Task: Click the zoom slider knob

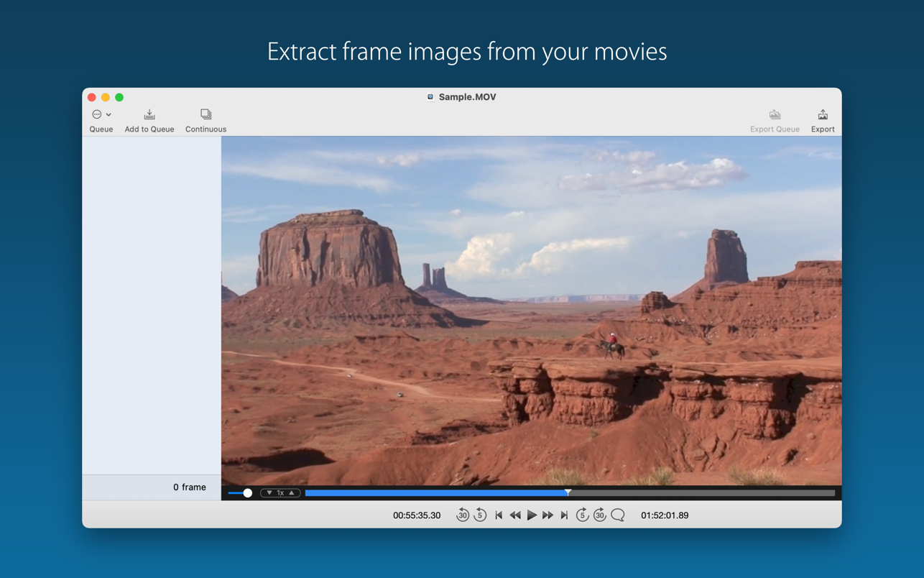Action: tap(247, 493)
